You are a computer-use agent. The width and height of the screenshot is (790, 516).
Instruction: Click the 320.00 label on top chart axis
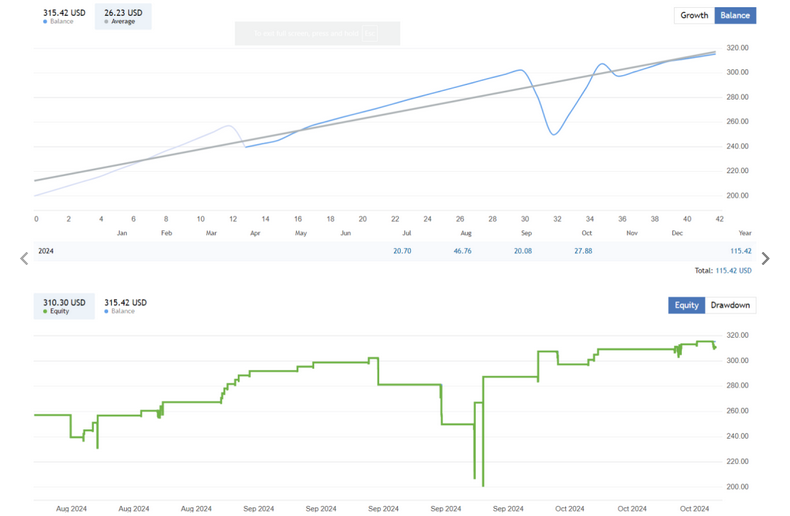[x=738, y=48]
